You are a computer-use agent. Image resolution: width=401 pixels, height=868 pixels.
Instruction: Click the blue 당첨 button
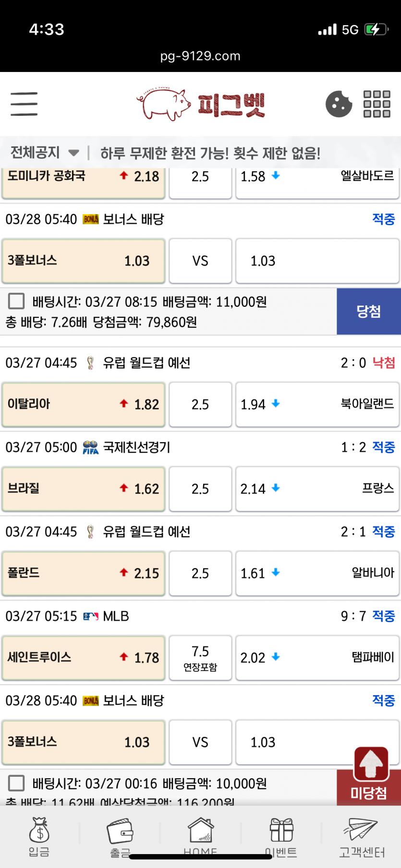(369, 312)
